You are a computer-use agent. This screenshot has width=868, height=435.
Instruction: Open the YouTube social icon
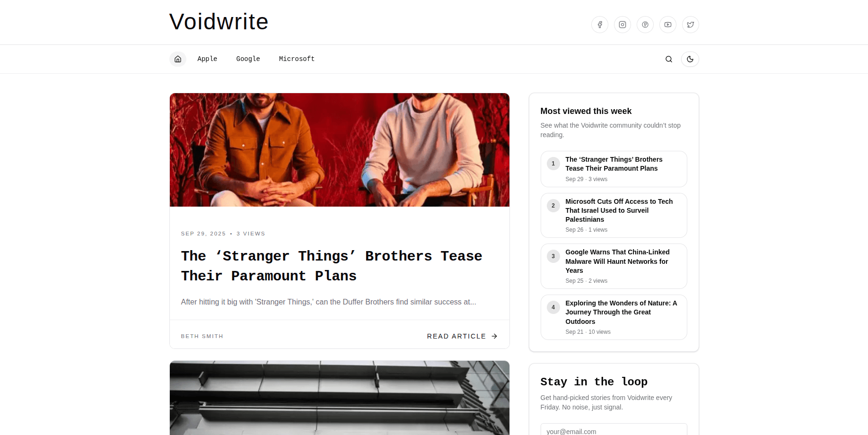[667, 25]
